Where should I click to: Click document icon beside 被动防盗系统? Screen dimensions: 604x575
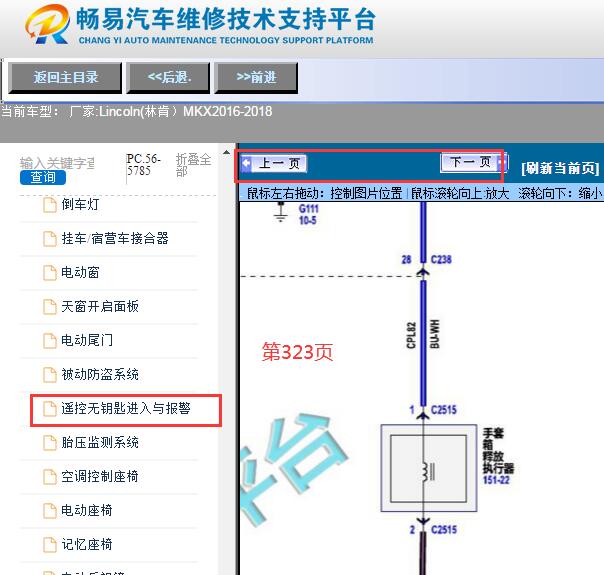(49, 375)
